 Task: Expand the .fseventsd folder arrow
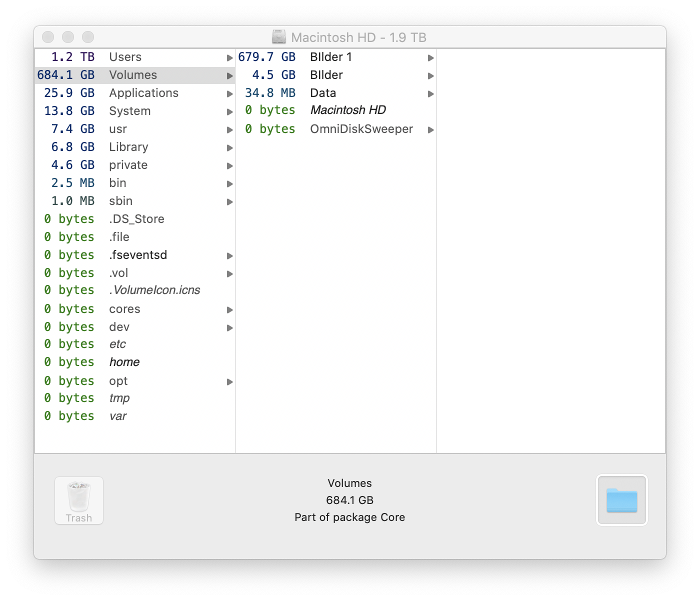click(230, 256)
